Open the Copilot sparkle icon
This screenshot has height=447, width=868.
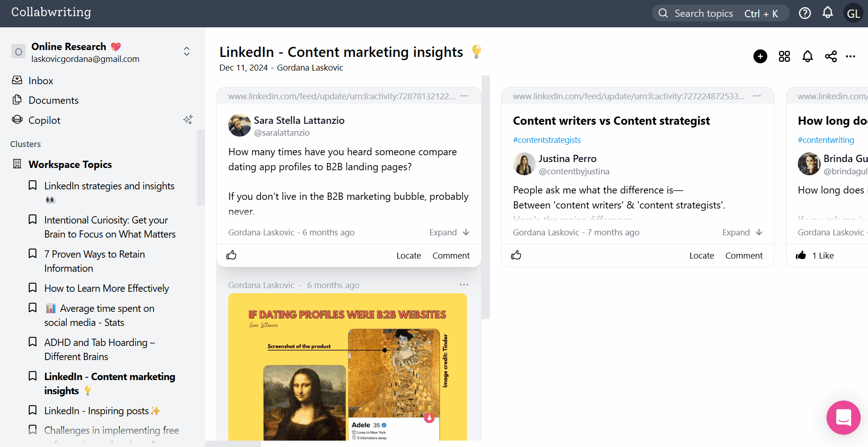pyautogui.click(x=188, y=120)
